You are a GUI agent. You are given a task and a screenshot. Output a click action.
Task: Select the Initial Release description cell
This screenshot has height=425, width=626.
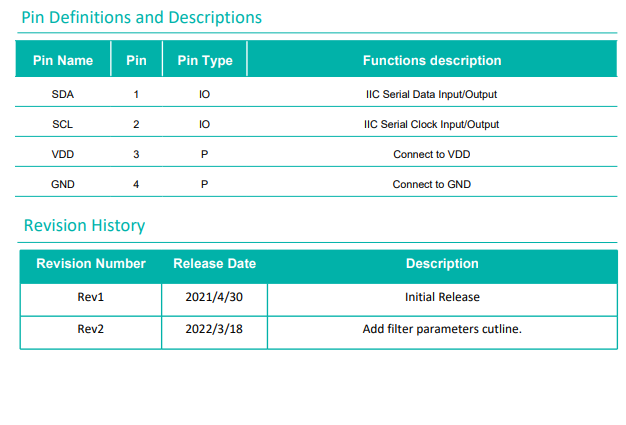point(442,298)
